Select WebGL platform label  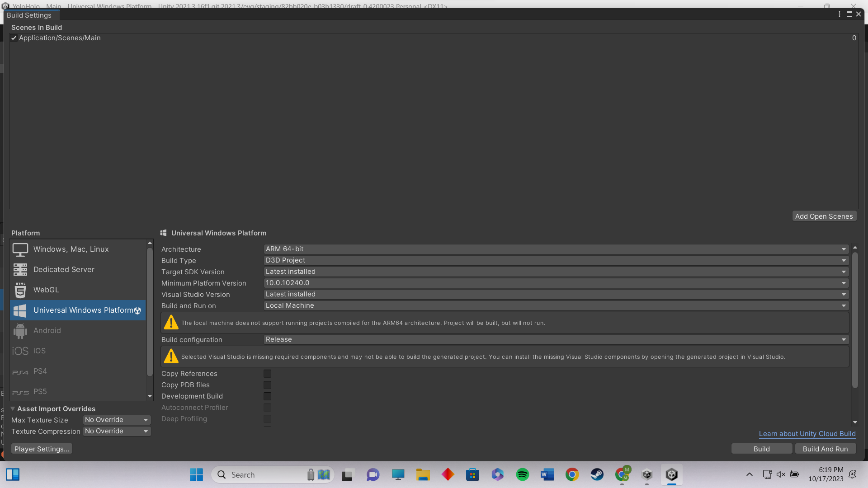pos(46,290)
